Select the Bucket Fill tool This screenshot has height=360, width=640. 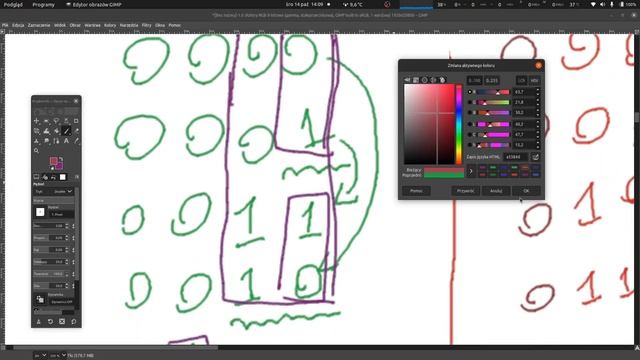click(x=56, y=131)
